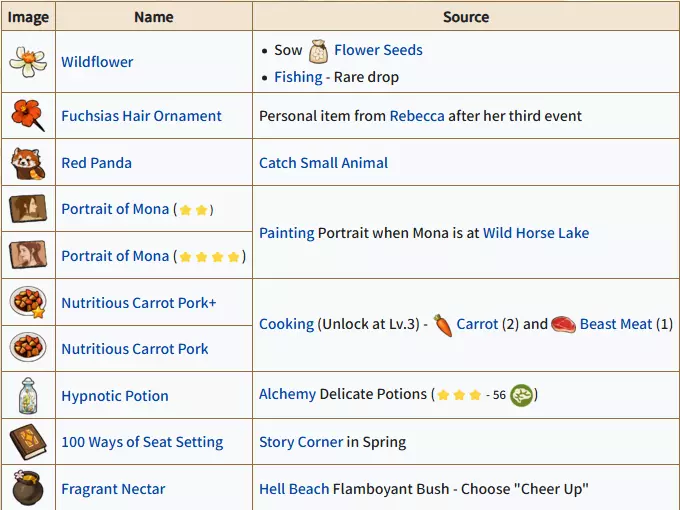Open the Rebecca character link
The height and width of the screenshot is (510, 680).
click(417, 116)
